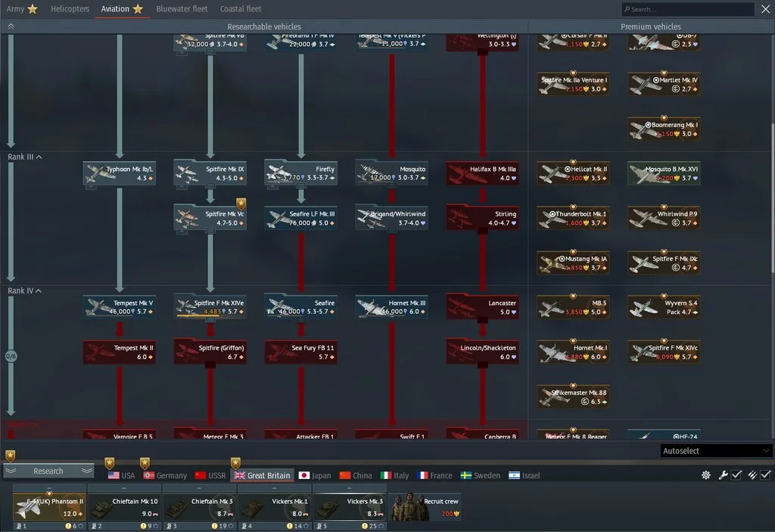Click Recruit crew for 200
Image resolution: width=775 pixels, height=532 pixels.
click(x=425, y=506)
